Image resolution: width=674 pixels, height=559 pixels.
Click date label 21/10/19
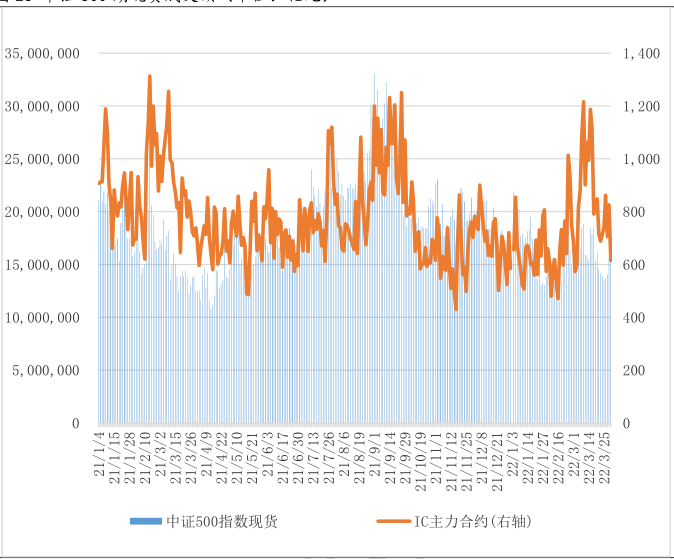(421, 461)
